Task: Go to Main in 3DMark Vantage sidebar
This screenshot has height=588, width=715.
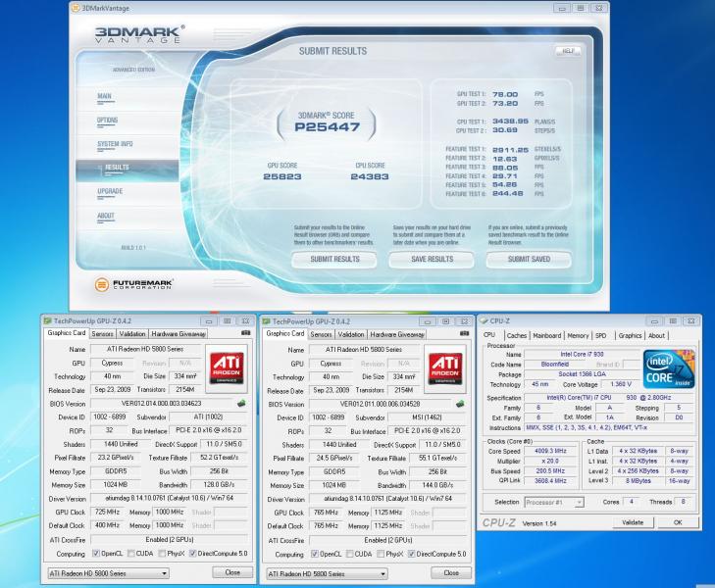Action: (x=104, y=96)
